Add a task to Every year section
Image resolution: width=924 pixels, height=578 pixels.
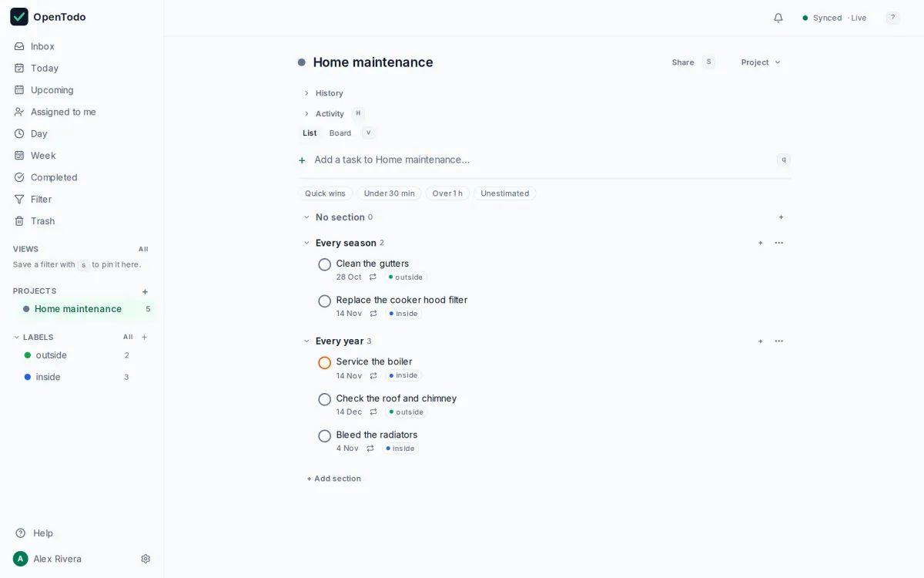[x=761, y=341]
